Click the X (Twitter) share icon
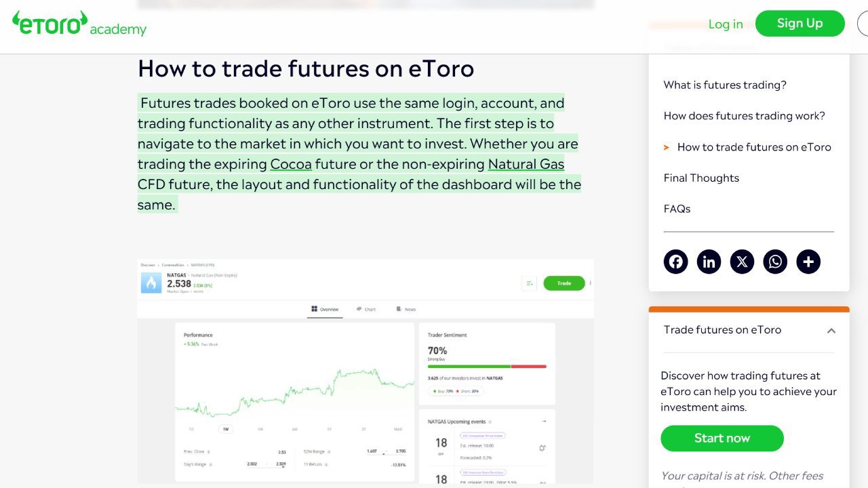Viewport: 868px width, 488px height. pos(742,261)
